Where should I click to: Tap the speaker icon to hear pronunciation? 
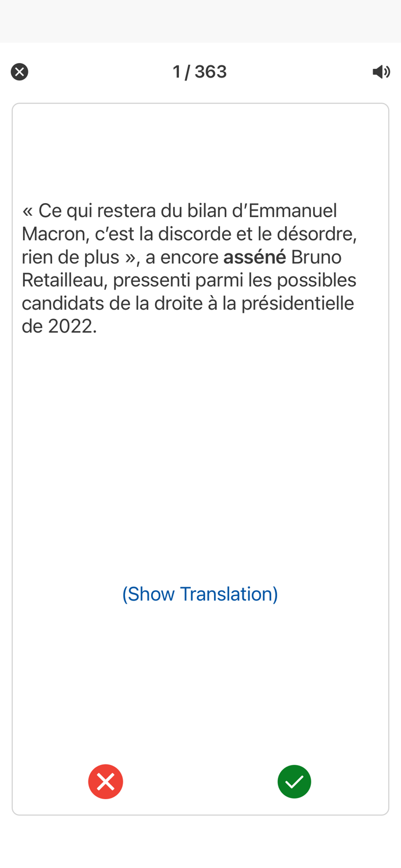(x=381, y=71)
